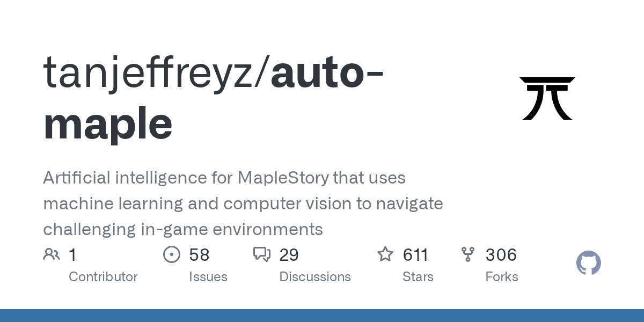Image resolution: width=644 pixels, height=322 pixels.
Task: Open the black repository avatar image
Action: [547, 98]
